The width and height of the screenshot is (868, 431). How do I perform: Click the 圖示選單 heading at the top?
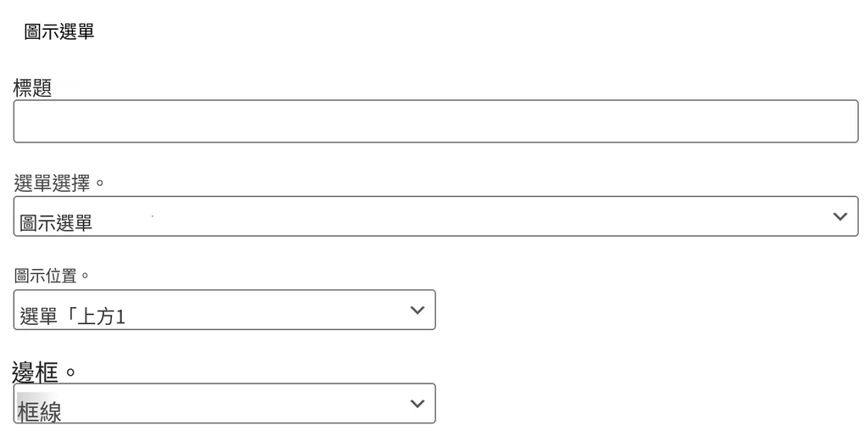[x=59, y=31]
